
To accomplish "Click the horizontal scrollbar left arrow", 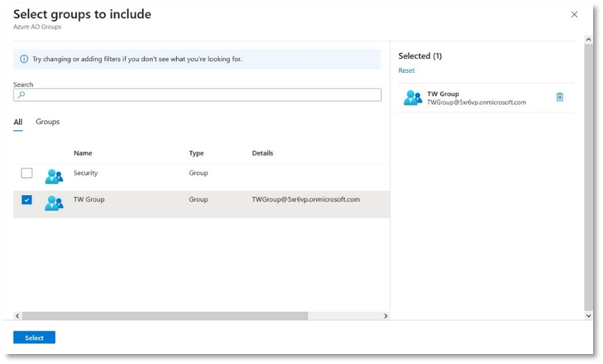I will (17, 316).
